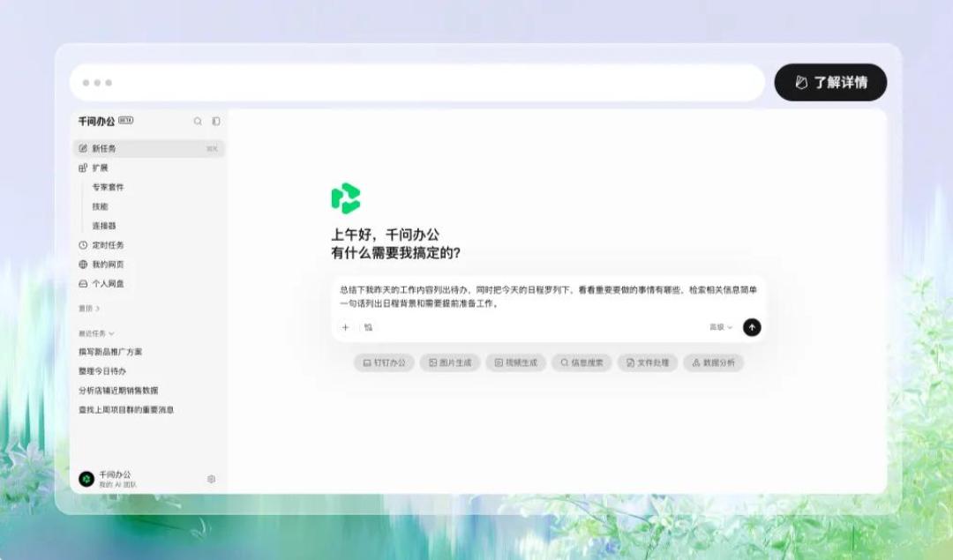Click the tool icon beside the plus button

point(368,327)
